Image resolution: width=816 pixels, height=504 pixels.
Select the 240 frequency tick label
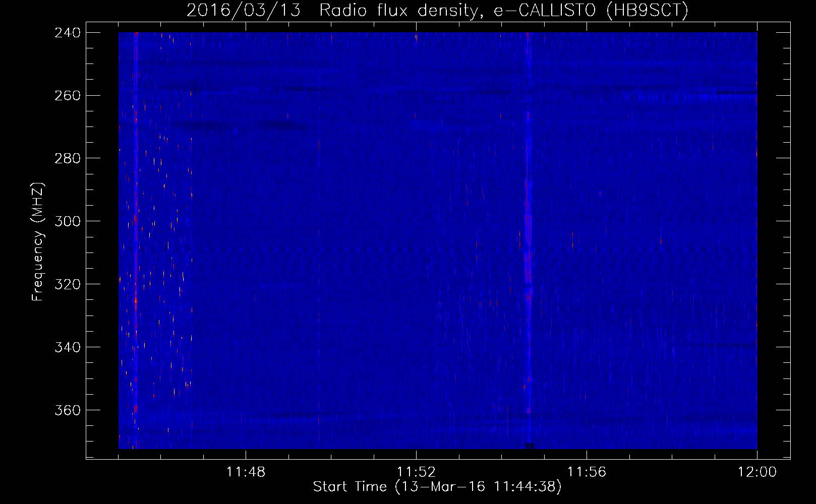68,33
